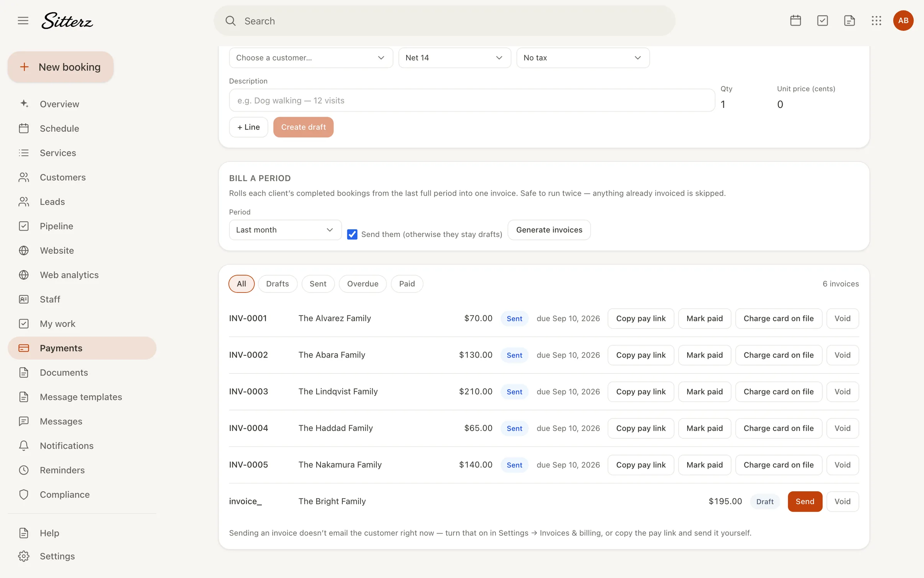Copy pay link for INV-0001
Viewport: 924px width, 578px height.
[x=641, y=319]
